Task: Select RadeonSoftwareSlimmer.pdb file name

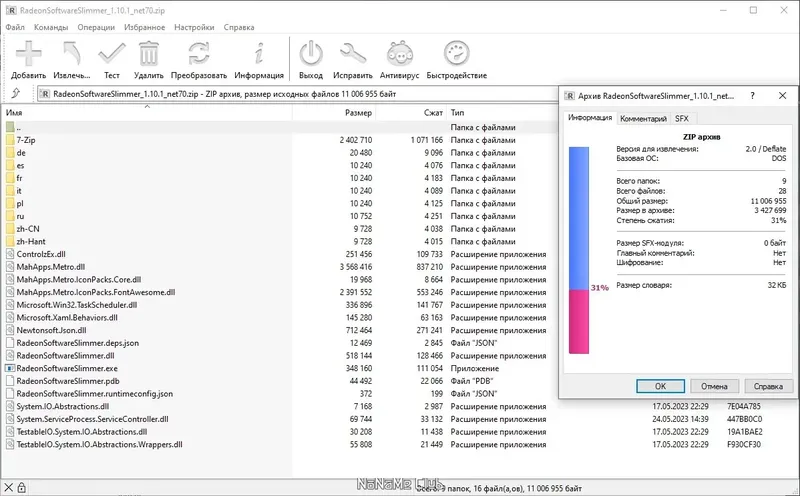Action: (68, 381)
